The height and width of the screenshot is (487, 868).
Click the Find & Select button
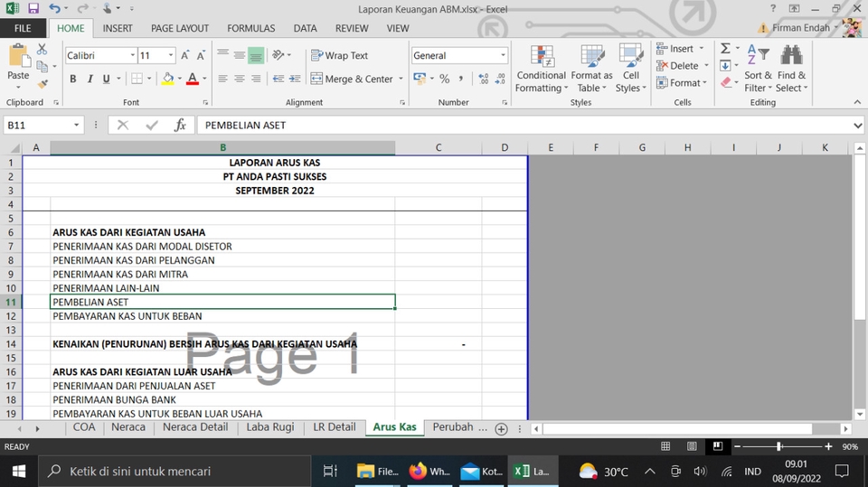pos(792,69)
